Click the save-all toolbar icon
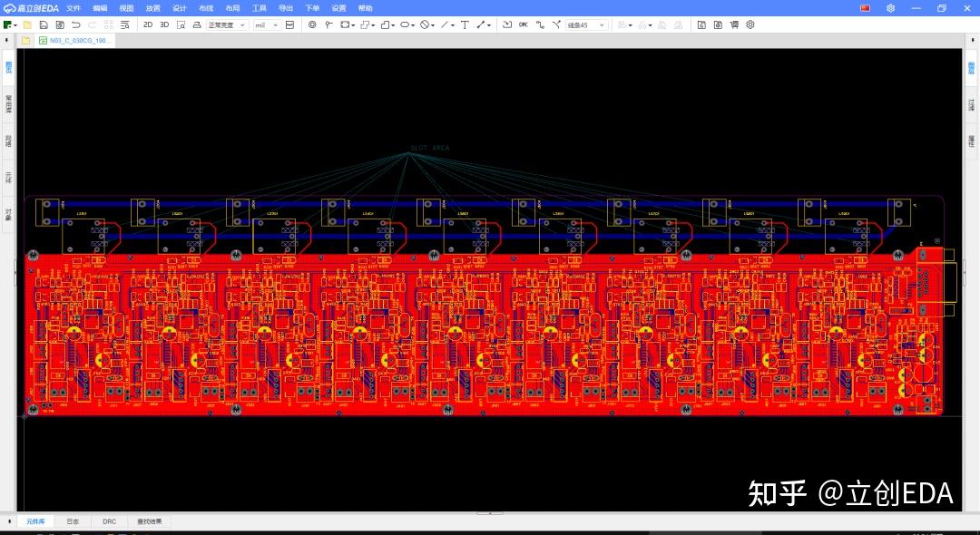 click(x=60, y=25)
